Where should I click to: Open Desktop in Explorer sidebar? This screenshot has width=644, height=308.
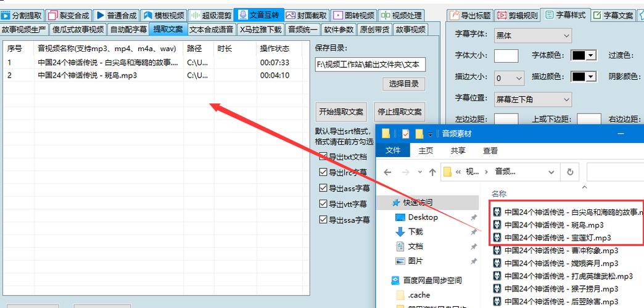point(423,217)
